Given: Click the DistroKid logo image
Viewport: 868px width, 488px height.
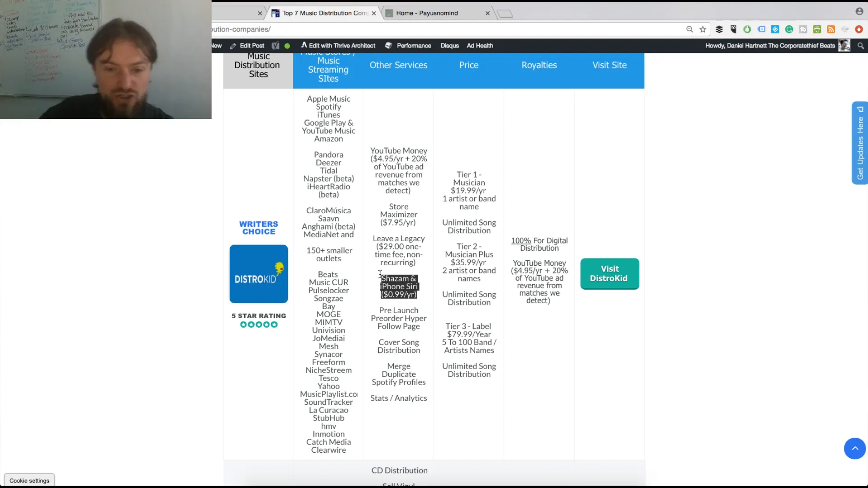Looking at the screenshot, I should [x=259, y=274].
